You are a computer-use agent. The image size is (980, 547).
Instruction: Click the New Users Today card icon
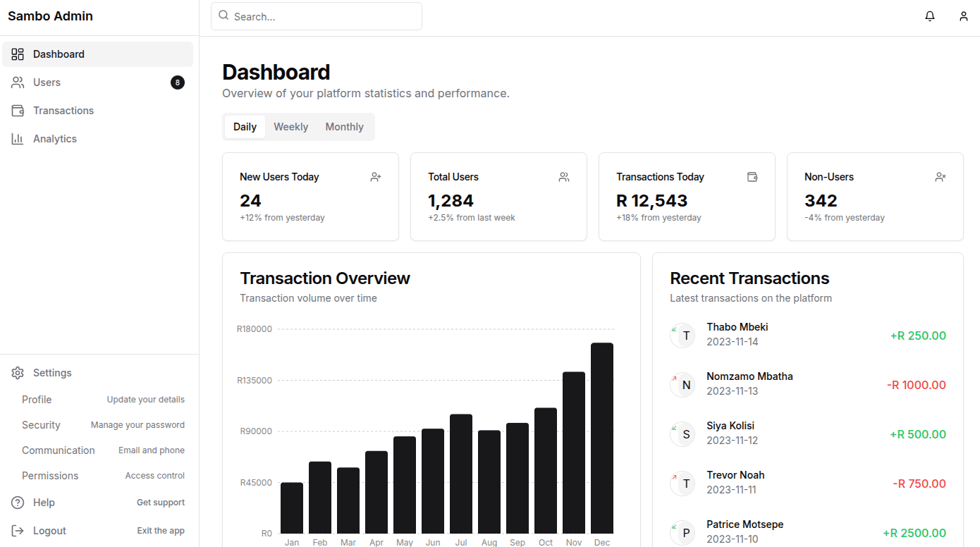[x=376, y=177]
